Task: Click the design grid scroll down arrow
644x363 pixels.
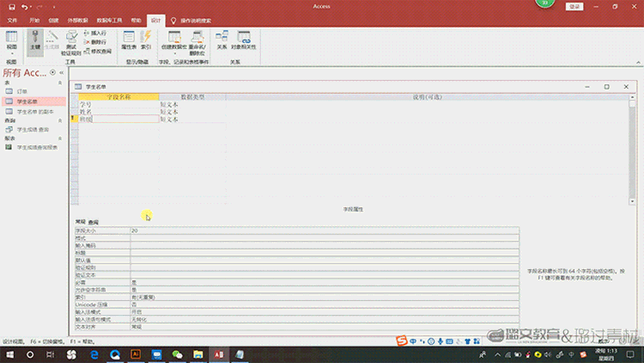Action: point(632,201)
